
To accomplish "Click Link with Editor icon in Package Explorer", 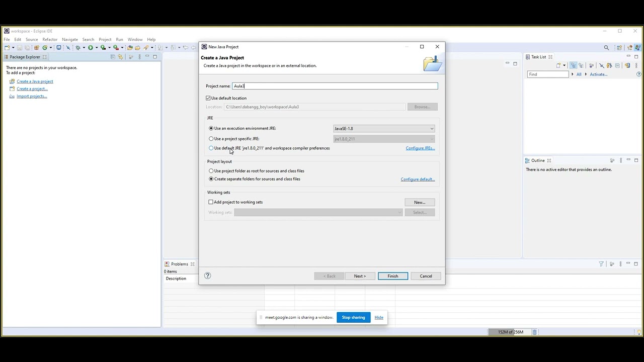I will [121, 57].
